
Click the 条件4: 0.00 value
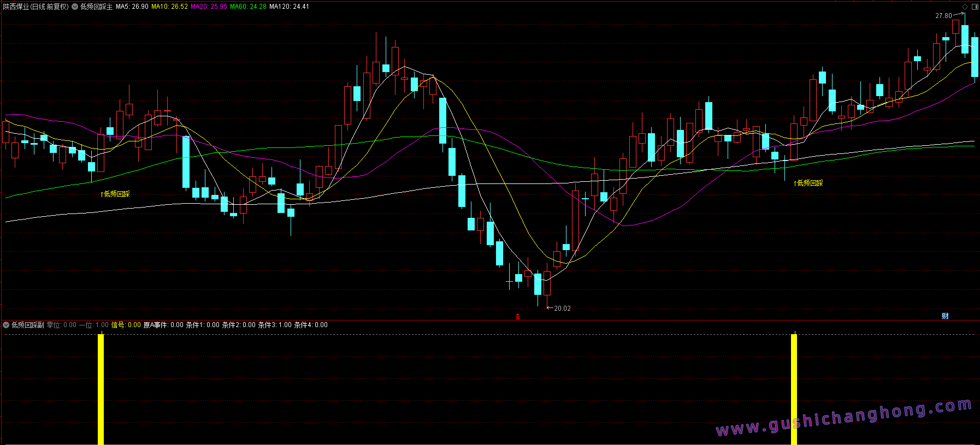click(x=311, y=325)
